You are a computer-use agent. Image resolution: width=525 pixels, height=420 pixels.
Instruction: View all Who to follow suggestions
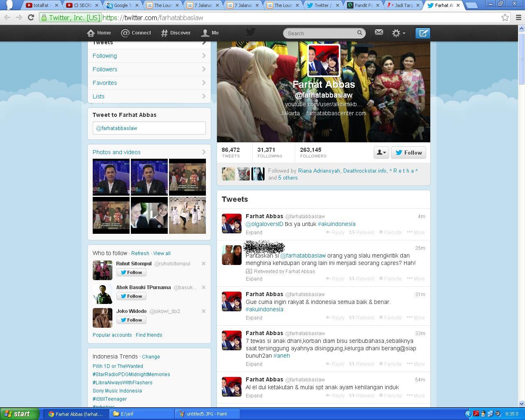point(162,253)
